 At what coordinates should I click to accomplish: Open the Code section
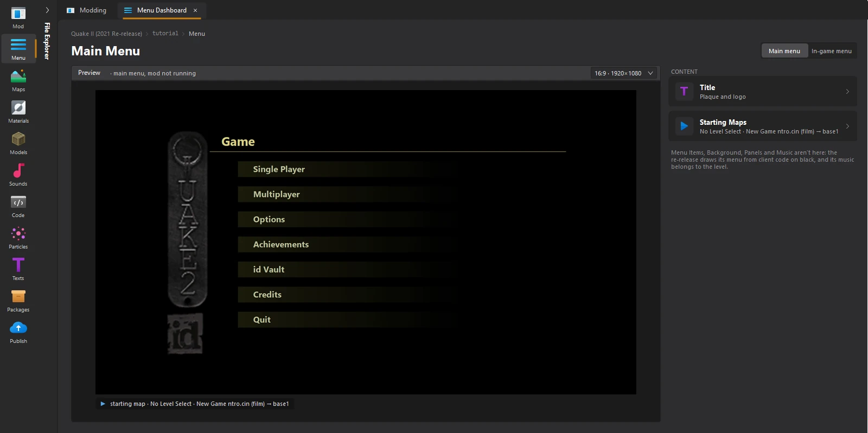pyautogui.click(x=18, y=207)
